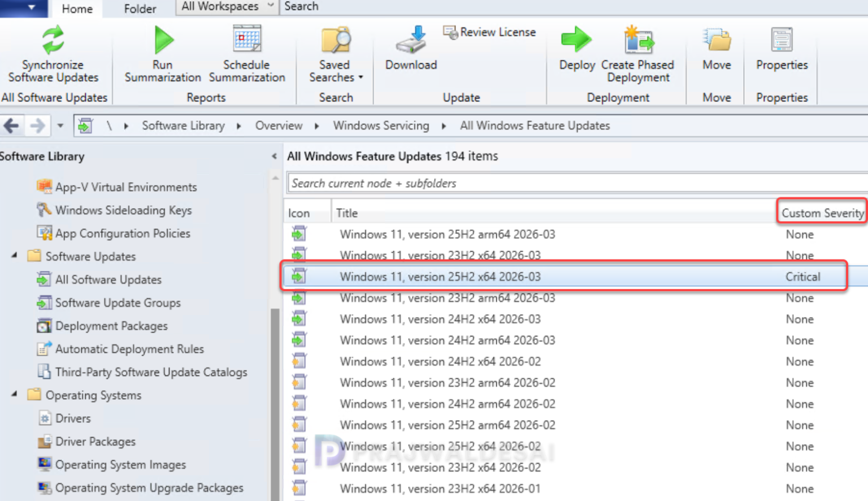Click the search current node field
This screenshot has width=868, height=501.
pyautogui.click(x=576, y=183)
